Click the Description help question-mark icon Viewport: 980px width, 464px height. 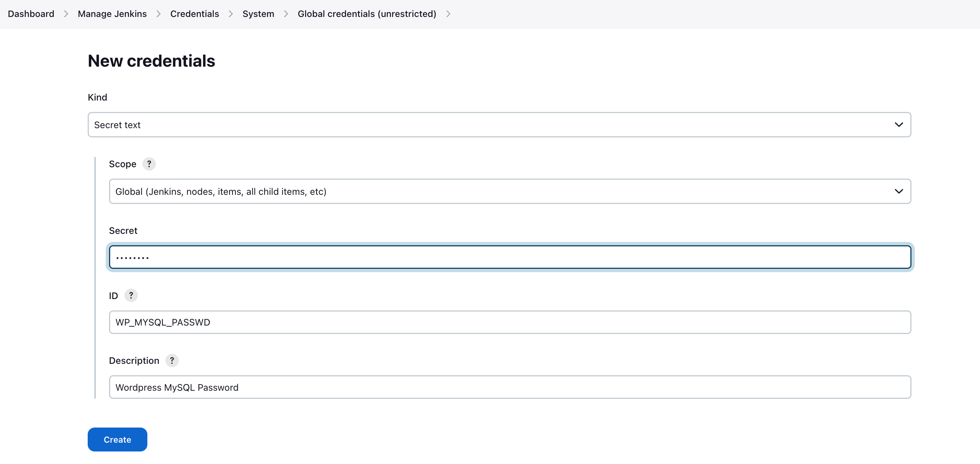point(172,360)
